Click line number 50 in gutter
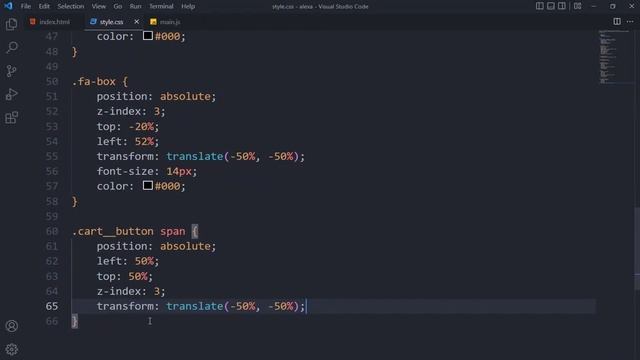 (52, 81)
